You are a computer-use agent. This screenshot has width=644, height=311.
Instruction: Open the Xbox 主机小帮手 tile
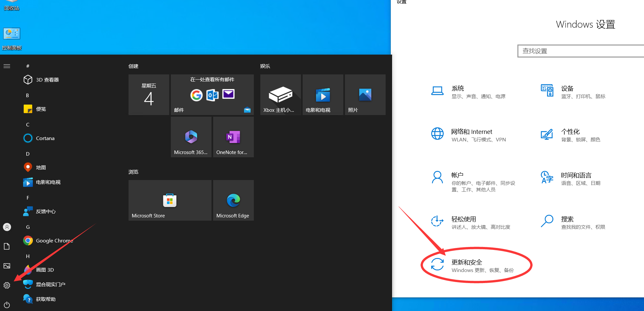(x=281, y=95)
